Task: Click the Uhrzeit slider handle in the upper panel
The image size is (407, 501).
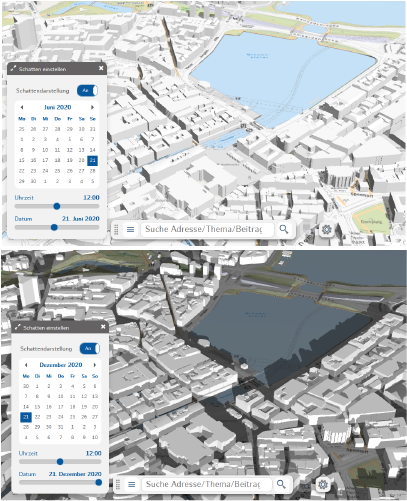Action: coord(57,206)
